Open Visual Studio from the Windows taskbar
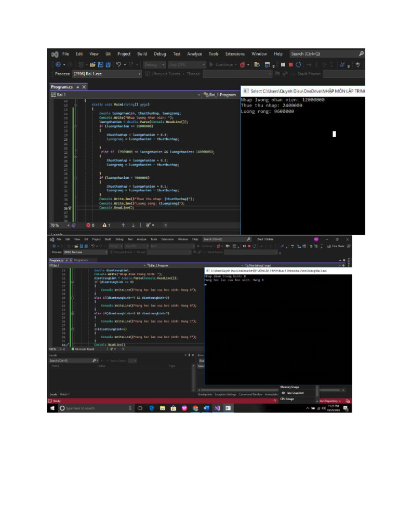Screen dimensions: 399x532 [217, 408]
